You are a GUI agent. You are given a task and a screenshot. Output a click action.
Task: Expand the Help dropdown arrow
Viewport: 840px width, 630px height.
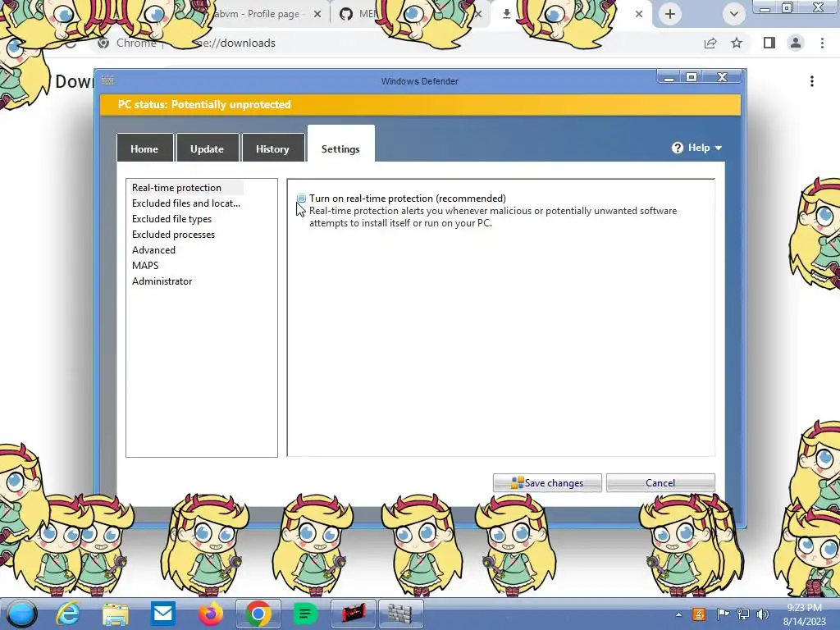click(719, 148)
